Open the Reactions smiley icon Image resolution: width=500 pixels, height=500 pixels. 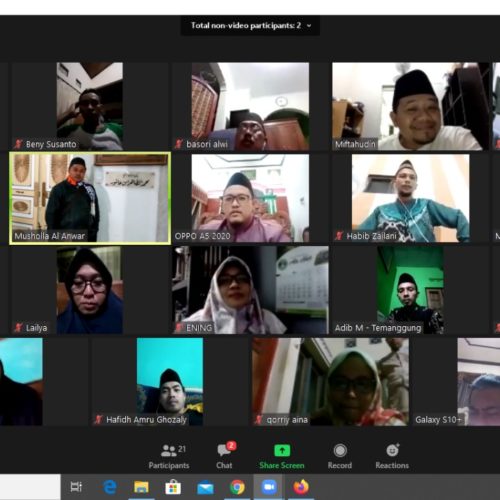(393, 450)
